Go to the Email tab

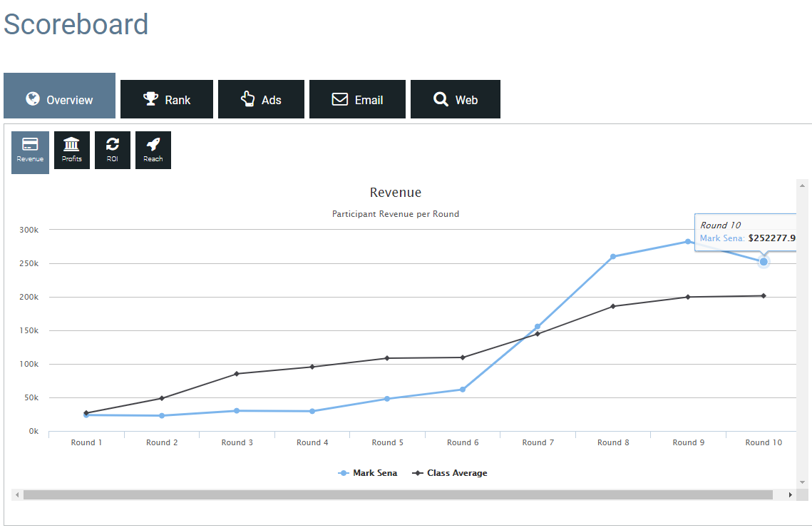coord(357,99)
